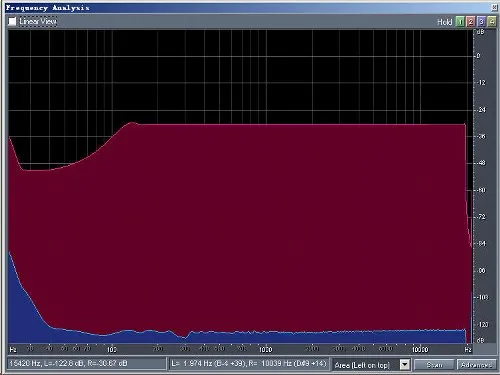500x375 pixels.
Task: Click the Scan button
Action: (434, 365)
